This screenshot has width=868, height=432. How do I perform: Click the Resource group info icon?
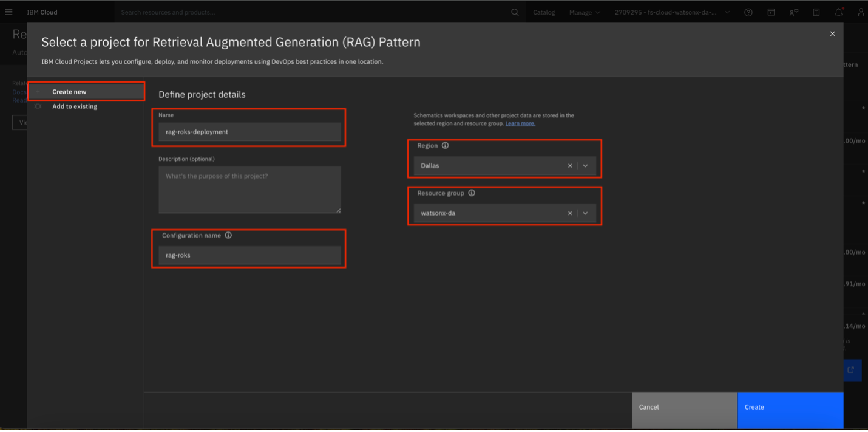(x=472, y=193)
